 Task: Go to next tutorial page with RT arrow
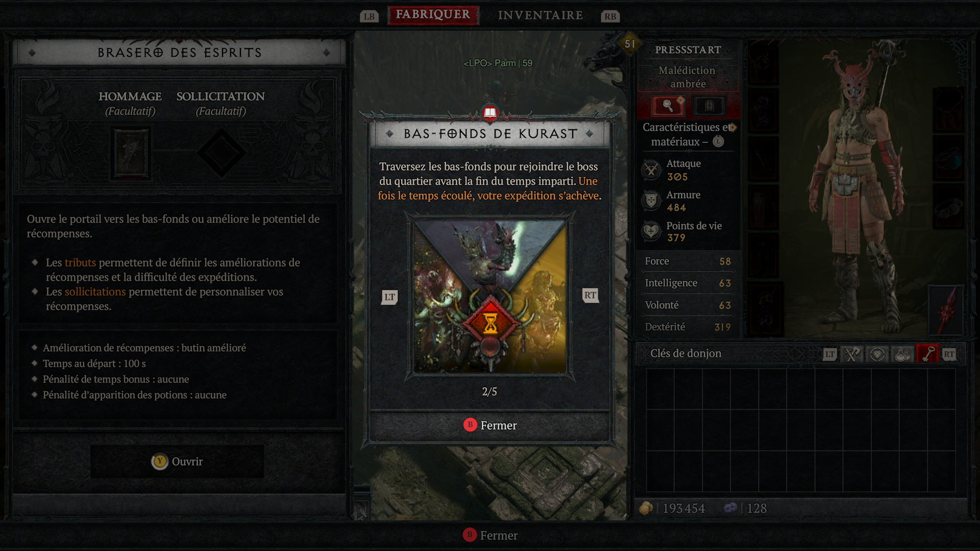point(590,295)
